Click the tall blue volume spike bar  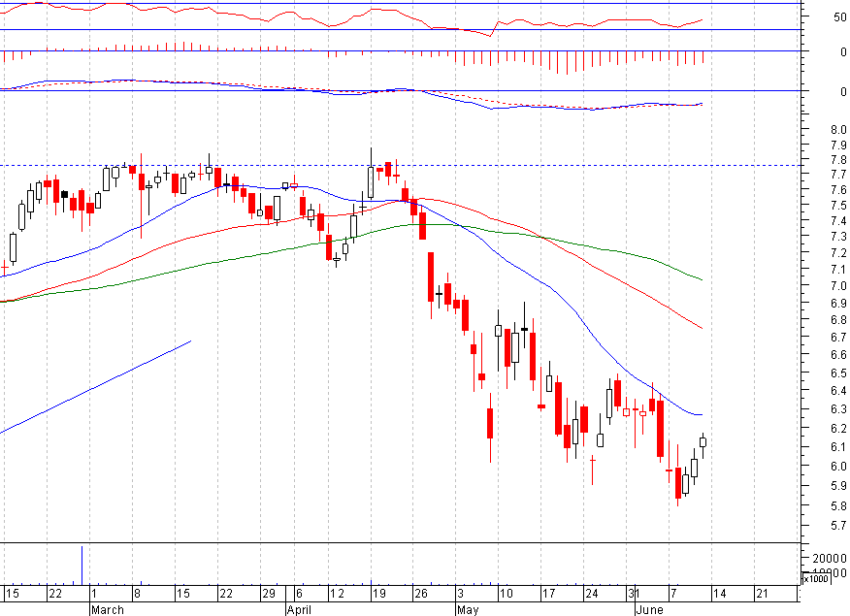click(x=82, y=566)
